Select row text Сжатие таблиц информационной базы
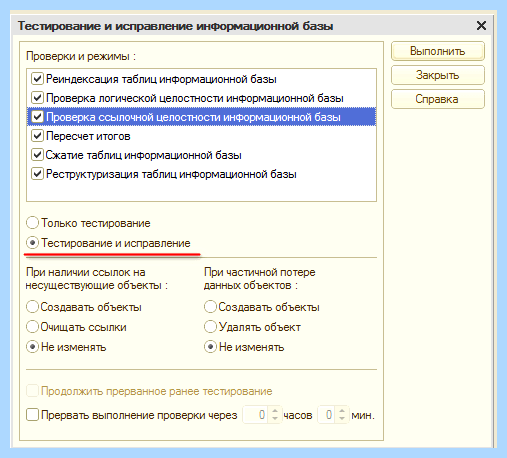 (x=144, y=155)
